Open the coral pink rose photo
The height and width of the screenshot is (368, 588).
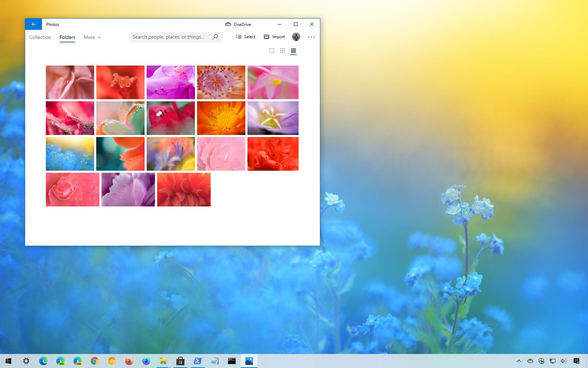72,190
